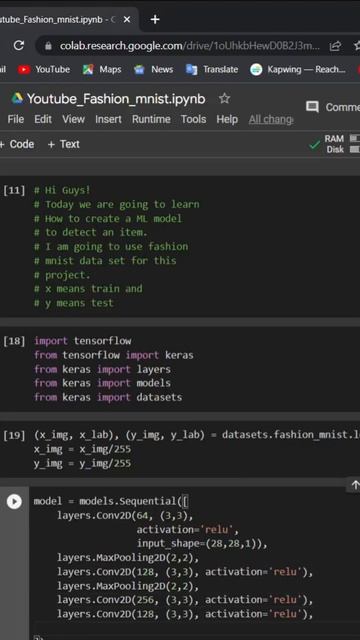Reload the Colab page
Viewport: 360px width, 640px height.
coord(18,46)
